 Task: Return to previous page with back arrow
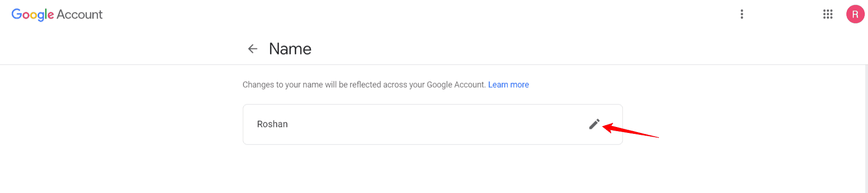(252, 48)
